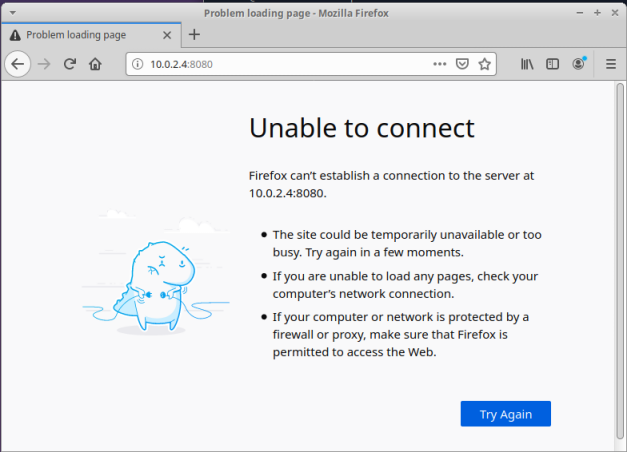627x452 pixels.
Task: Open the Firefox home page
Action: coord(95,64)
